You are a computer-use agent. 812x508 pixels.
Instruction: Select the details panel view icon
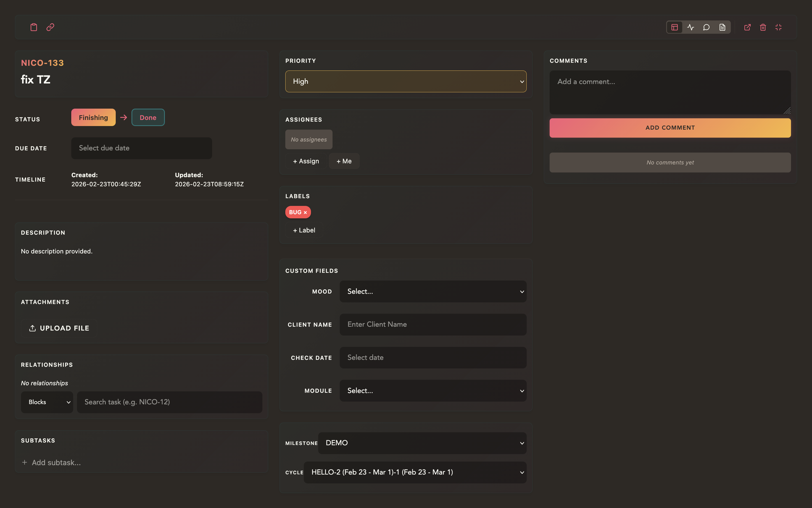point(674,27)
